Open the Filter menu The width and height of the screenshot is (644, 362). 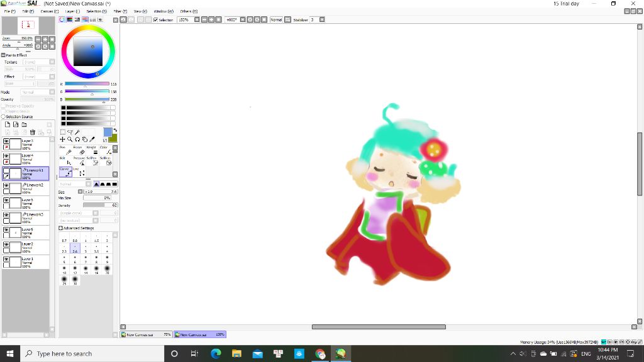click(120, 11)
